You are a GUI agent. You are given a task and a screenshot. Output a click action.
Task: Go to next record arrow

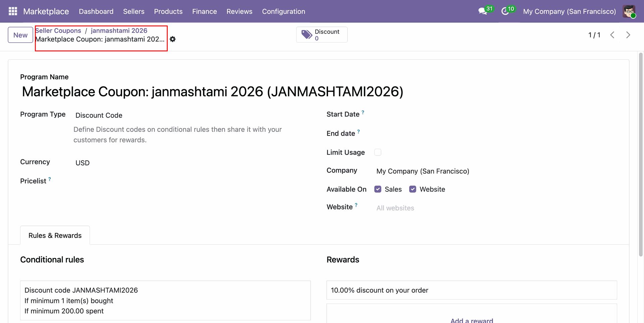[628, 35]
